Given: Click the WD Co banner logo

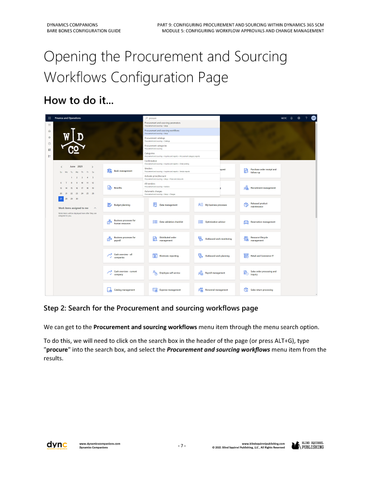Looking at the screenshot, I should click(x=73, y=141).
